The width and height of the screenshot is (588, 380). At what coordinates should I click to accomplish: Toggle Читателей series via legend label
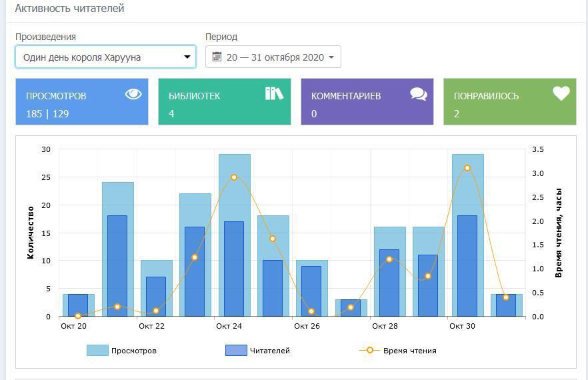(269, 351)
